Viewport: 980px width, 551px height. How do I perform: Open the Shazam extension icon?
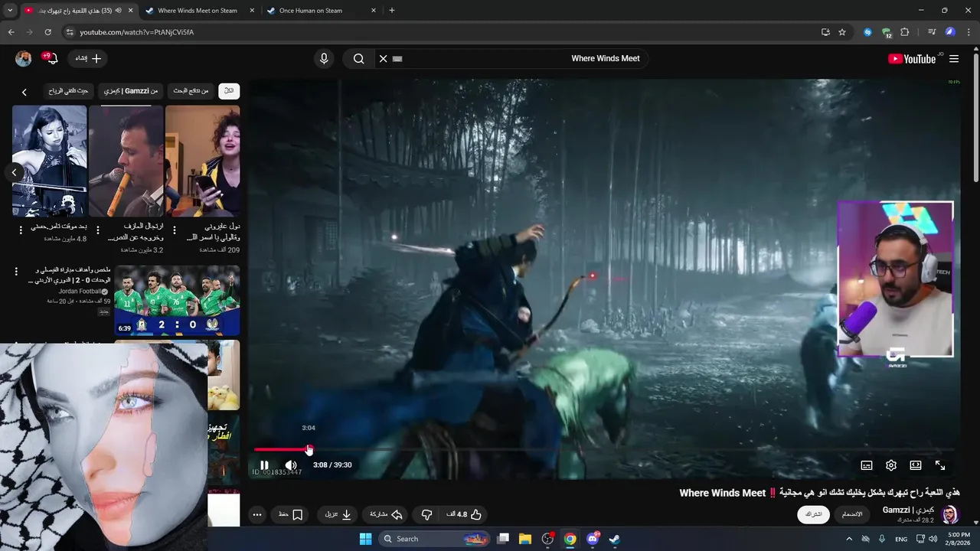867,32
